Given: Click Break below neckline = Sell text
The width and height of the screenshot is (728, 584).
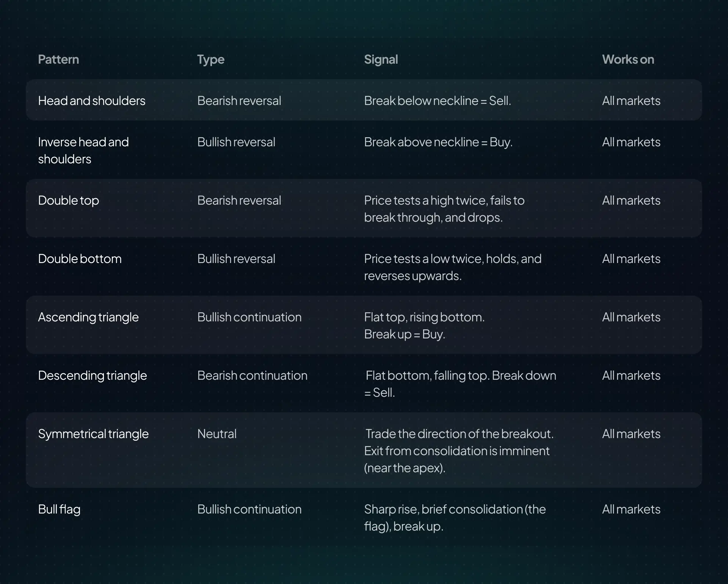Looking at the screenshot, I should 438,101.
